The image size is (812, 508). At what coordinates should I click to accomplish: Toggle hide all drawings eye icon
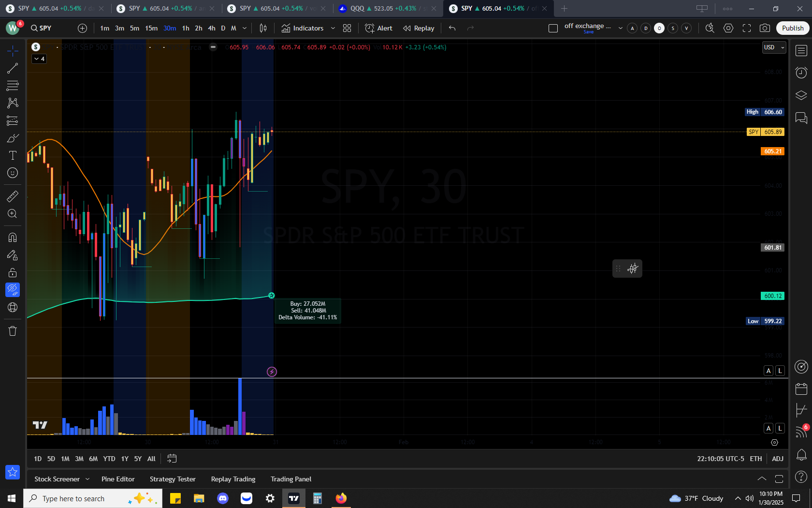point(13,290)
